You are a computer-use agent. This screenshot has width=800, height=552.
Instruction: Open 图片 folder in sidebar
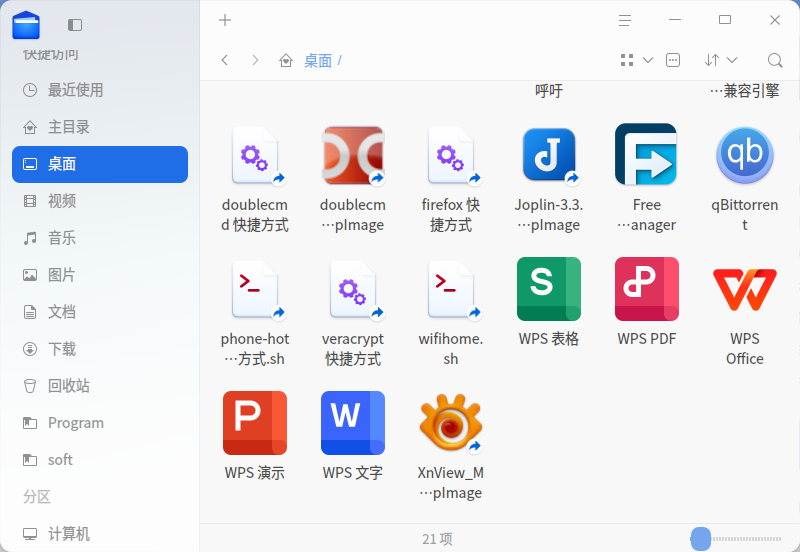point(100,275)
